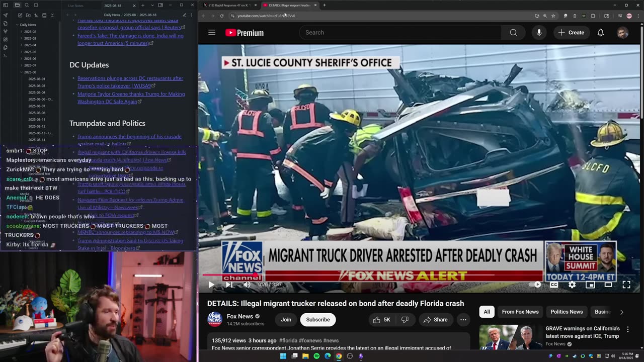Select Politics News filter chip
Screen dimensions: 644x362
point(567,312)
